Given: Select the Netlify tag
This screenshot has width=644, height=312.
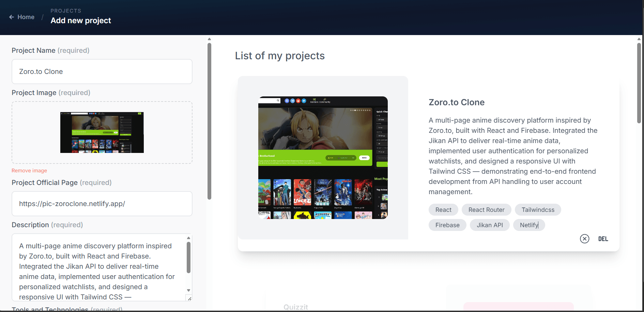Looking at the screenshot, I should click(529, 225).
